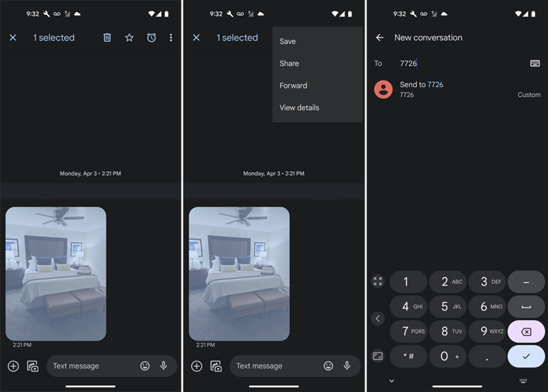Viewport: 548px width, 392px height.
Task: Tap the bedroom photo in middle screen
Action: (x=240, y=274)
